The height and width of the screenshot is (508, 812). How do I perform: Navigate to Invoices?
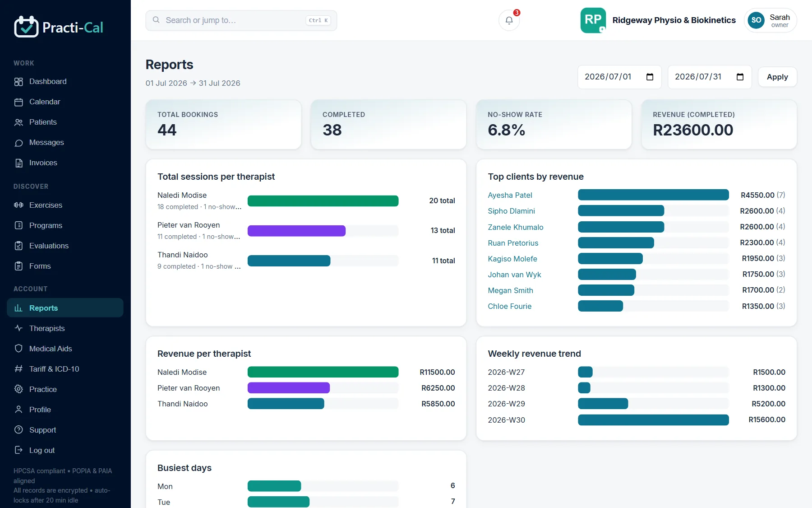coord(65,163)
